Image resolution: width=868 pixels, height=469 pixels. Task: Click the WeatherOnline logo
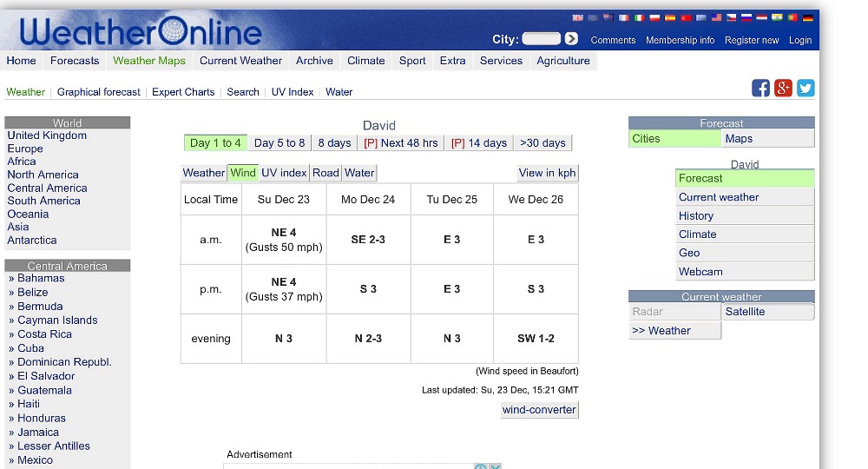click(x=141, y=33)
